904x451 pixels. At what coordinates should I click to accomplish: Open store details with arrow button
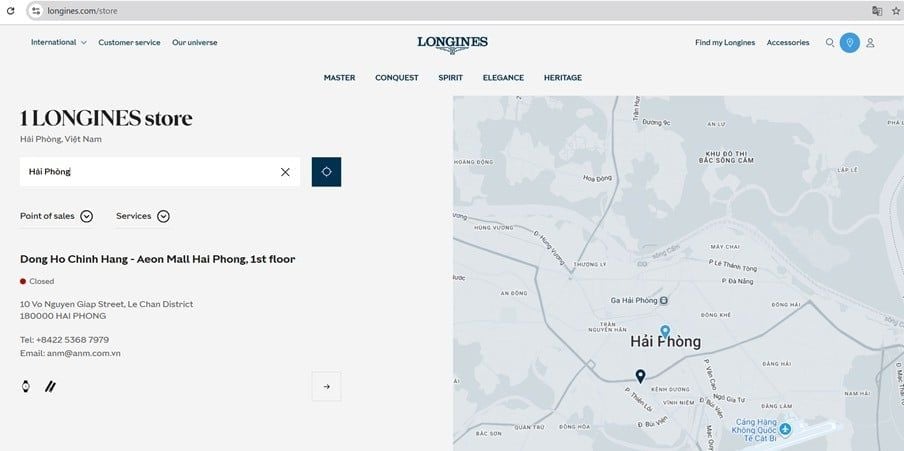(326, 387)
